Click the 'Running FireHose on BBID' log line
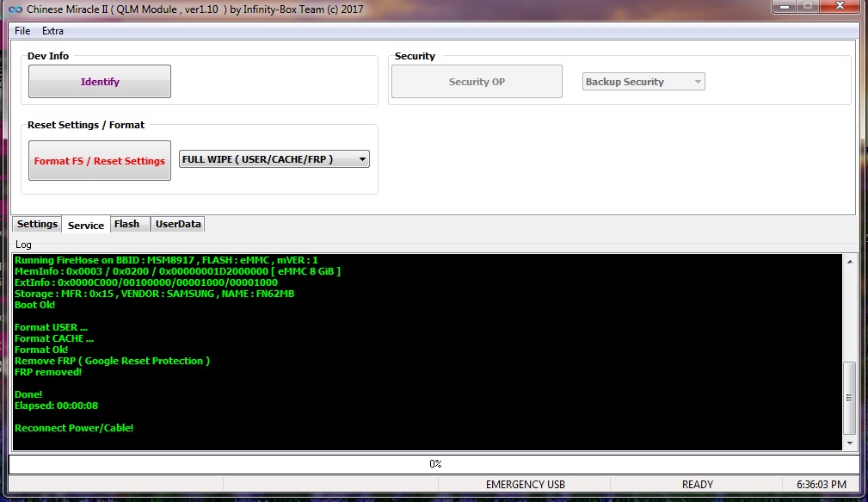868x502 pixels. pyautogui.click(x=166, y=260)
